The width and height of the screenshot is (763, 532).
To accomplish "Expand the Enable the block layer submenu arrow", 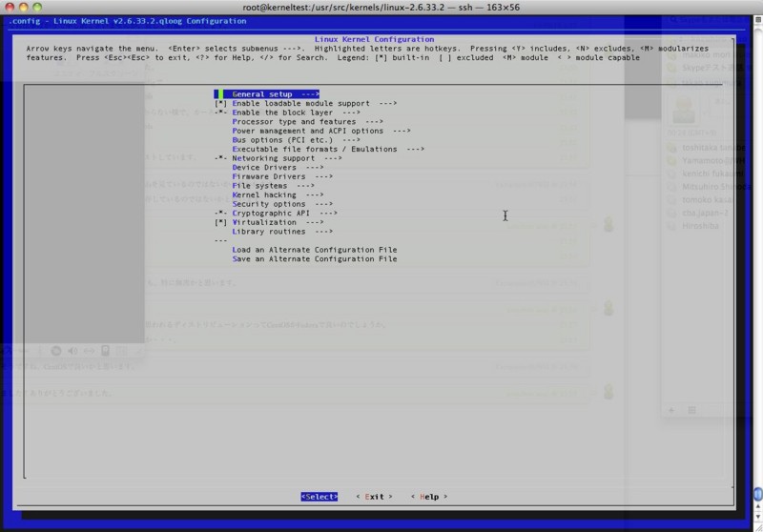I will 351,113.
